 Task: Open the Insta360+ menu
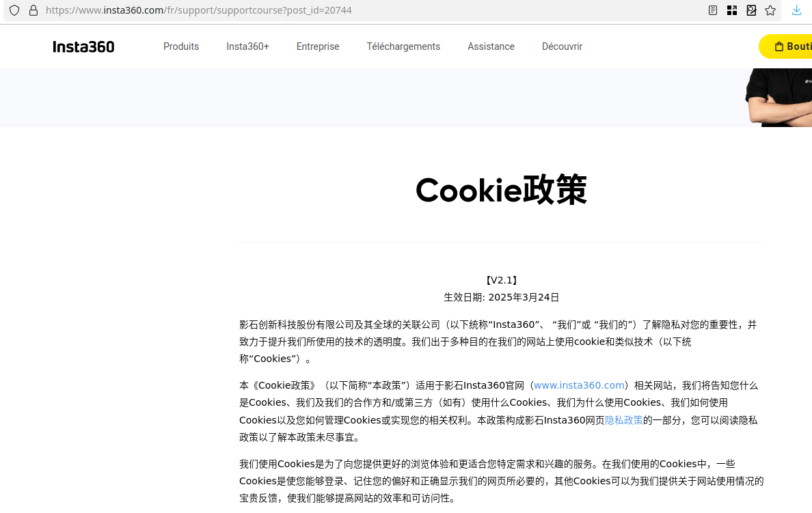click(247, 46)
